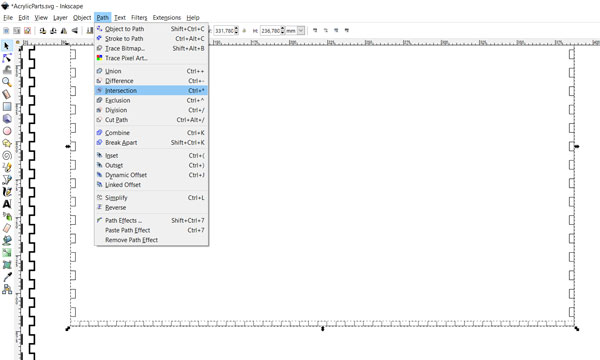Open the Extensions menu
Viewport: 600px width, 360px height.
[166, 18]
